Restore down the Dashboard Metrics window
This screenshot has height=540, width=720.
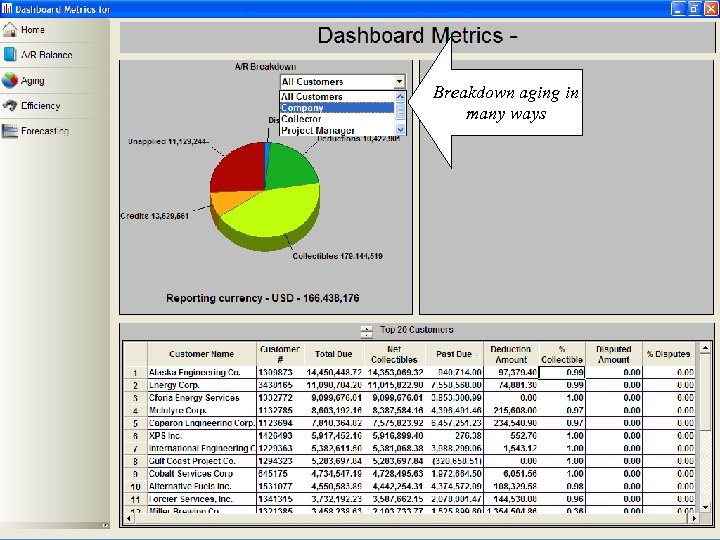694,8
